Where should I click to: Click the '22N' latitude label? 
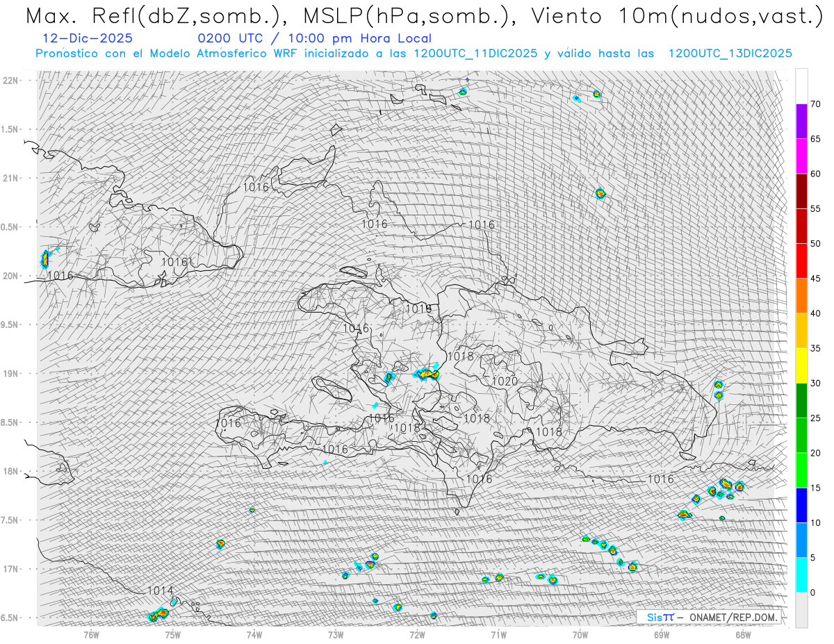pyautogui.click(x=11, y=81)
